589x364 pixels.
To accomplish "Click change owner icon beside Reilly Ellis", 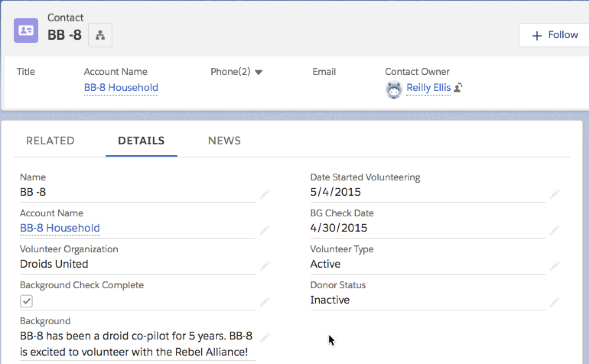I will pyautogui.click(x=458, y=87).
